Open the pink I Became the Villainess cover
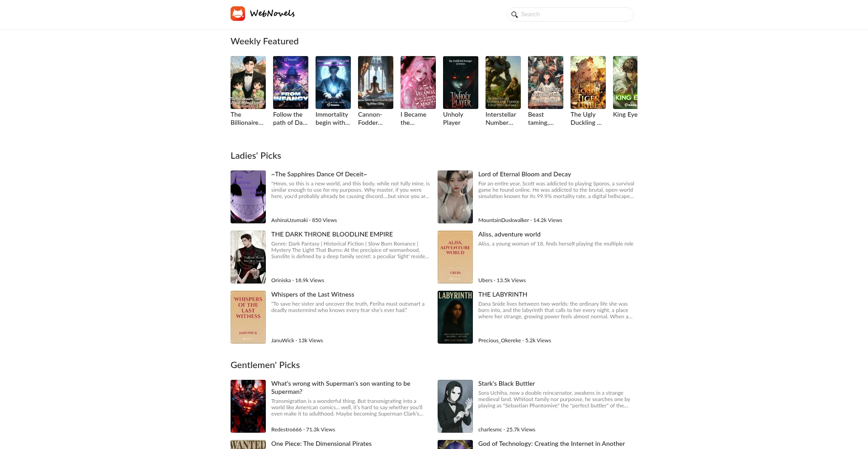The image size is (868, 449). (418, 82)
